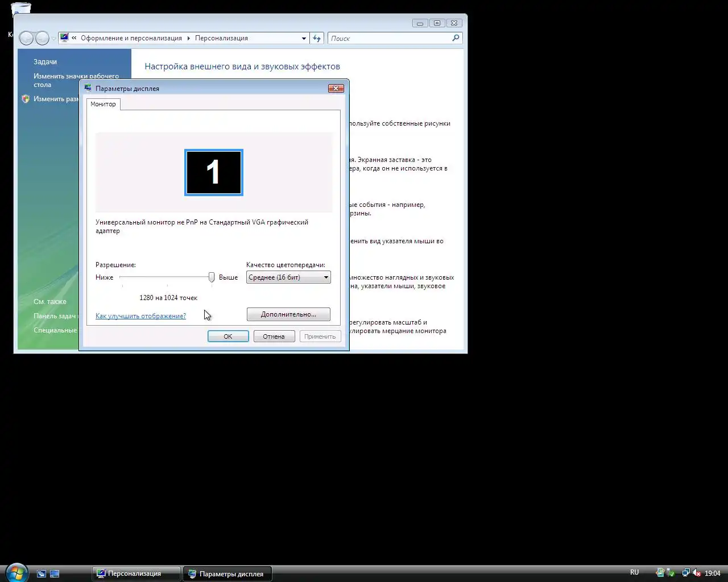The image size is (728, 582).
Task: Click Специальные link in the sidebar
Action: tap(55, 330)
